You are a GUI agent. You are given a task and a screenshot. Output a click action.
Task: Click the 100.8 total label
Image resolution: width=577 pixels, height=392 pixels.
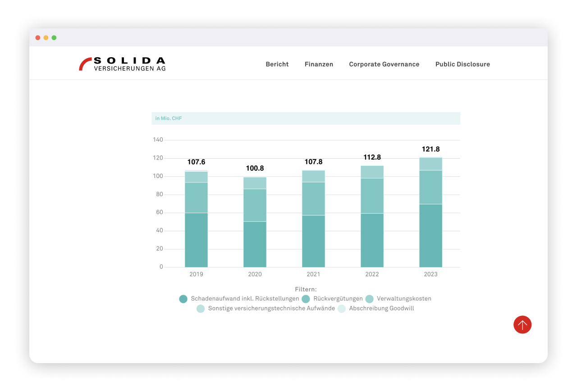(255, 169)
